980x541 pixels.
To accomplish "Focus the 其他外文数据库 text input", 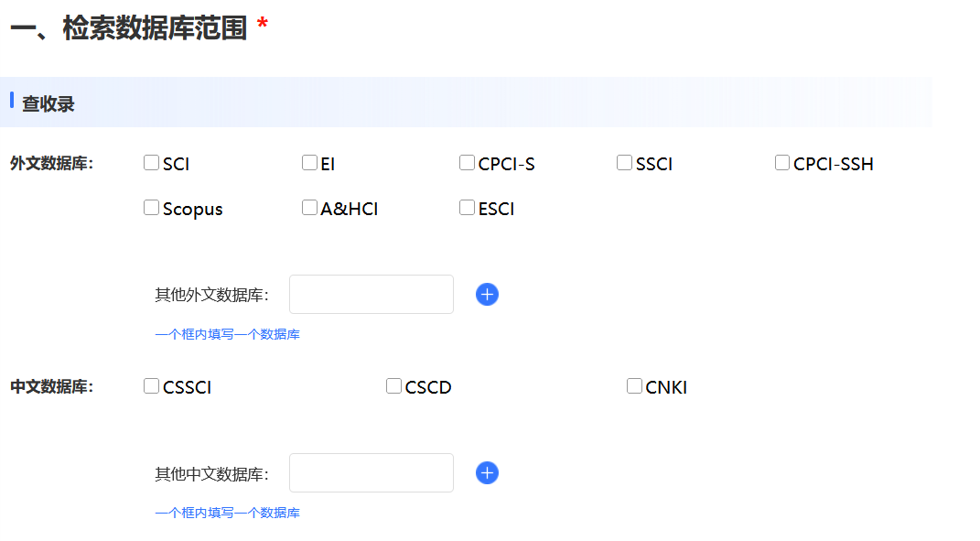I will click(x=371, y=294).
